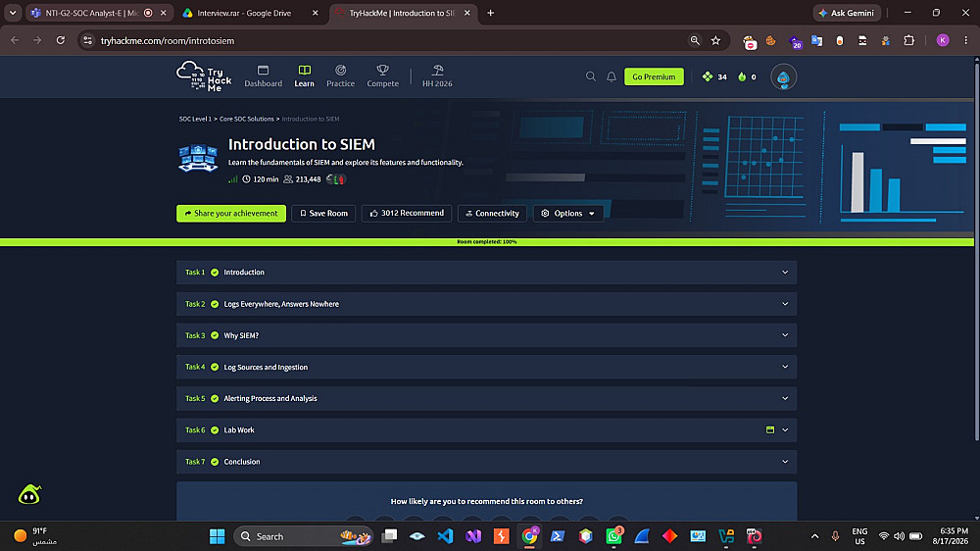Bookmark this page with the star icon

coord(715,40)
